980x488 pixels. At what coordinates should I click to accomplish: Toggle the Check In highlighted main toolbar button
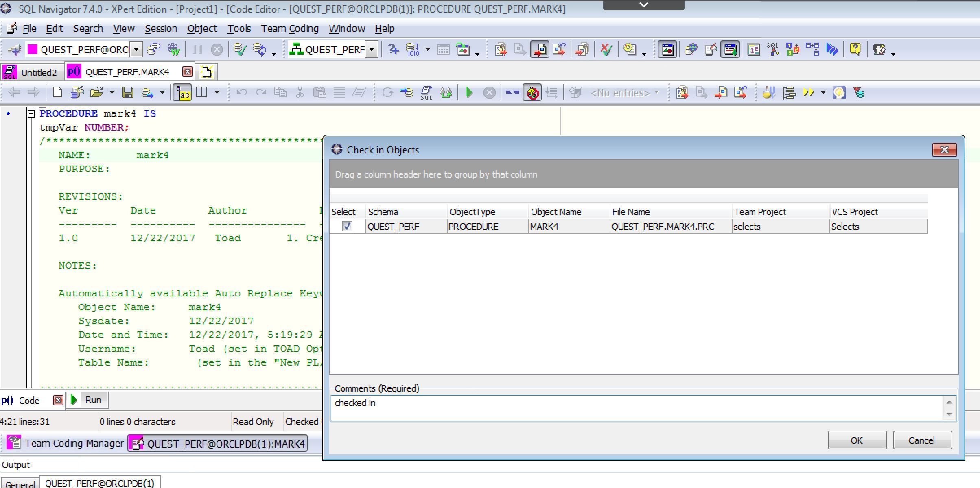pos(539,50)
